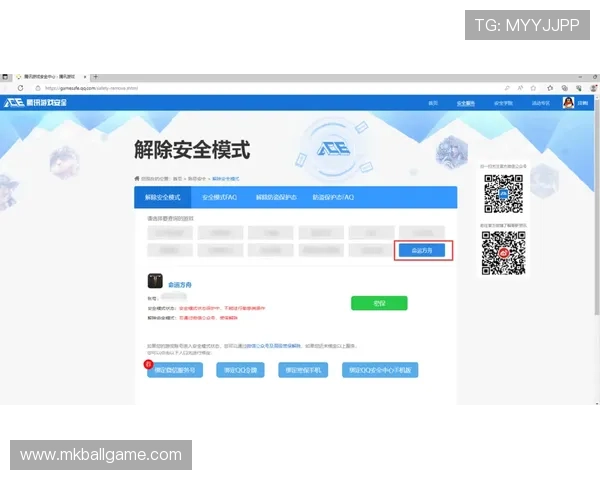The image size is (600, 480).
Task: Click 绑定QQ令牌 button
Action: point(240,370)
